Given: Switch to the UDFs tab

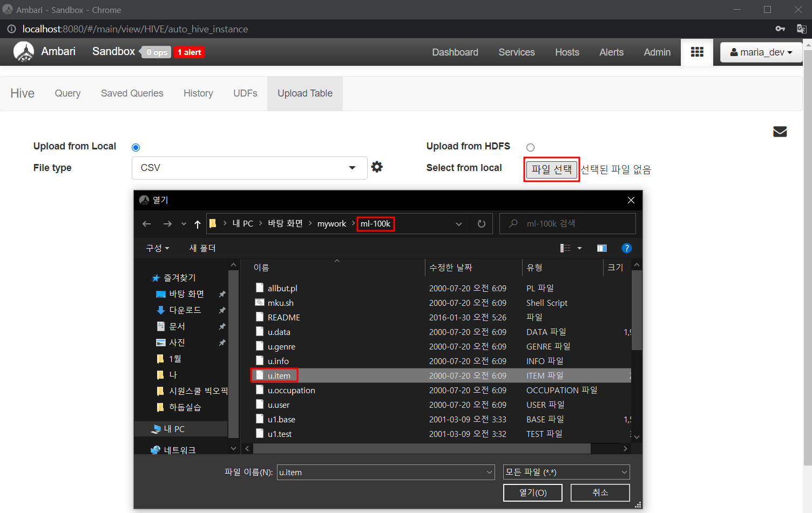Looking at the screenshot, I should pyautogui.click(x=245, y=93).
